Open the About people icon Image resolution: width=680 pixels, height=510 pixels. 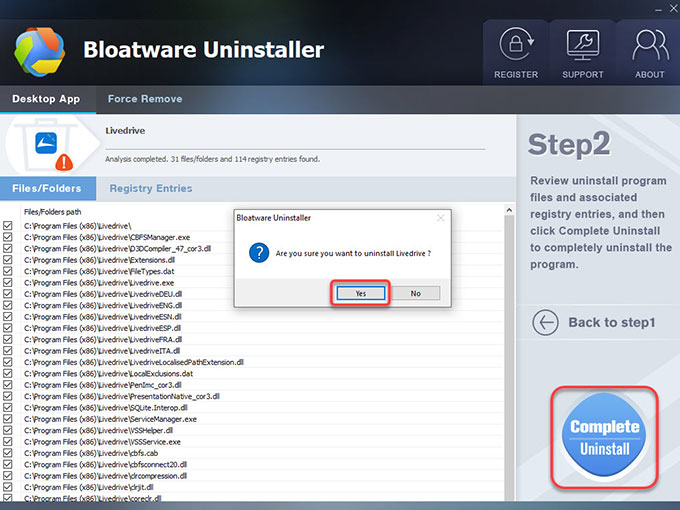pyautogui.click(x=650, y=44)
